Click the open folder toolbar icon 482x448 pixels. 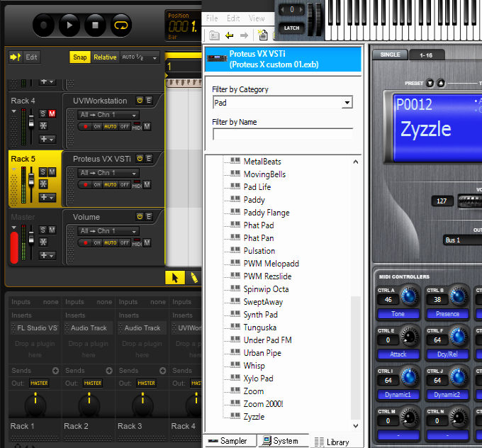(x=214, y=35)
